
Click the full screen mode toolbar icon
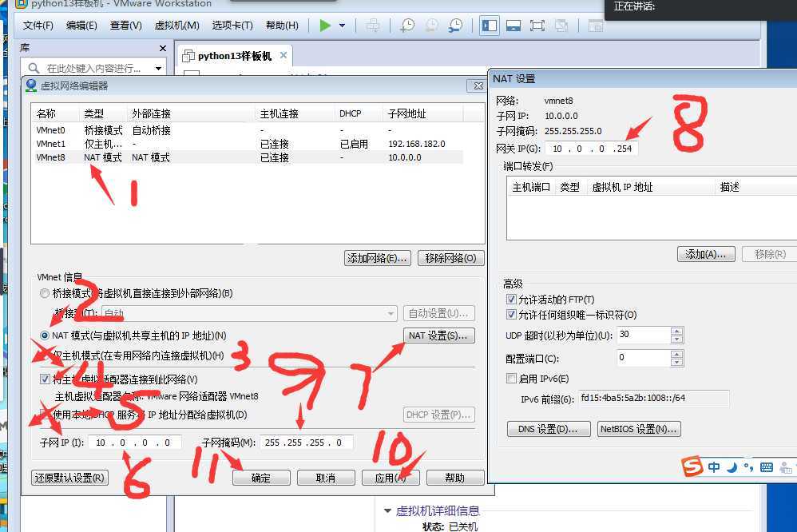click(537, 26)
